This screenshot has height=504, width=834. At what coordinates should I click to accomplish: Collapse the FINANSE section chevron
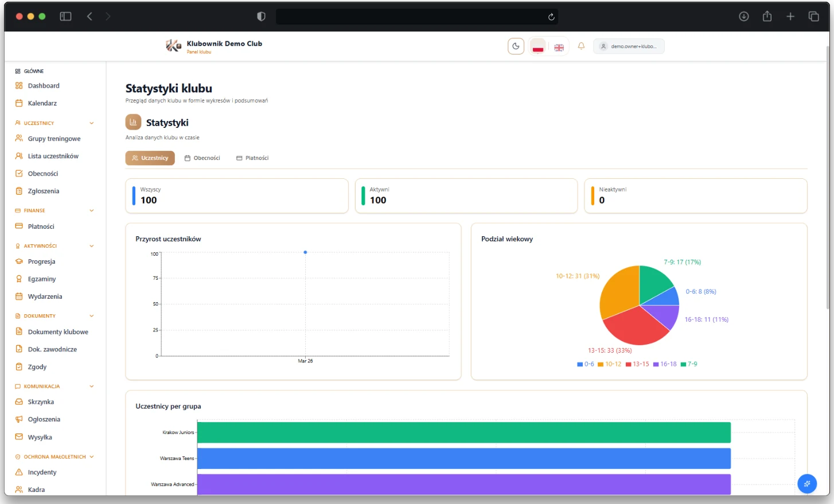[x=92, y=210]
